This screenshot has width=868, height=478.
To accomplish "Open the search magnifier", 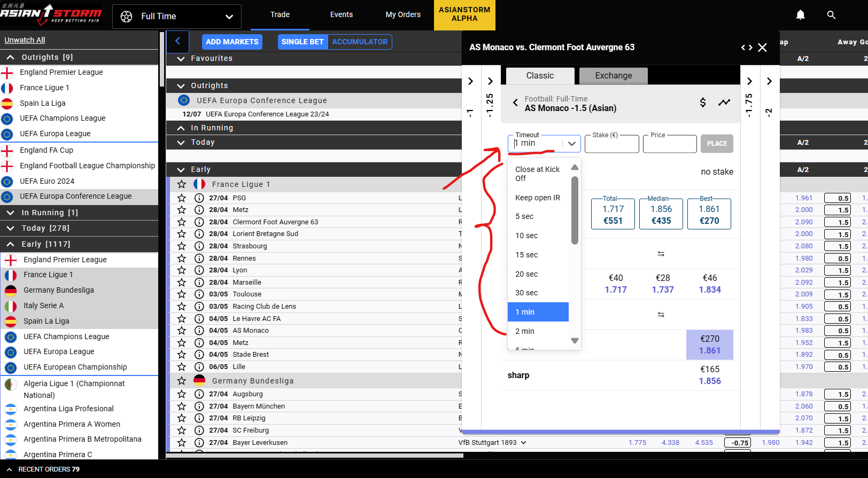I will coord(831,15).
